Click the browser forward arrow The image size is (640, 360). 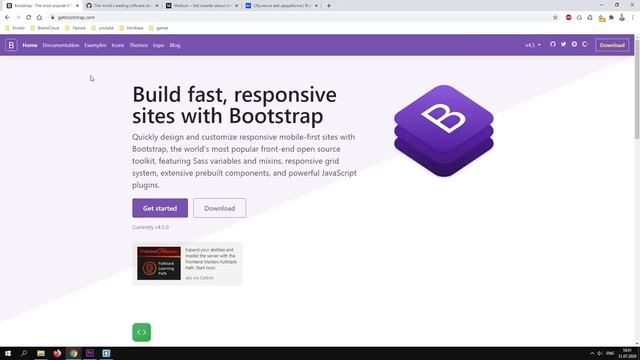(18, 18)
